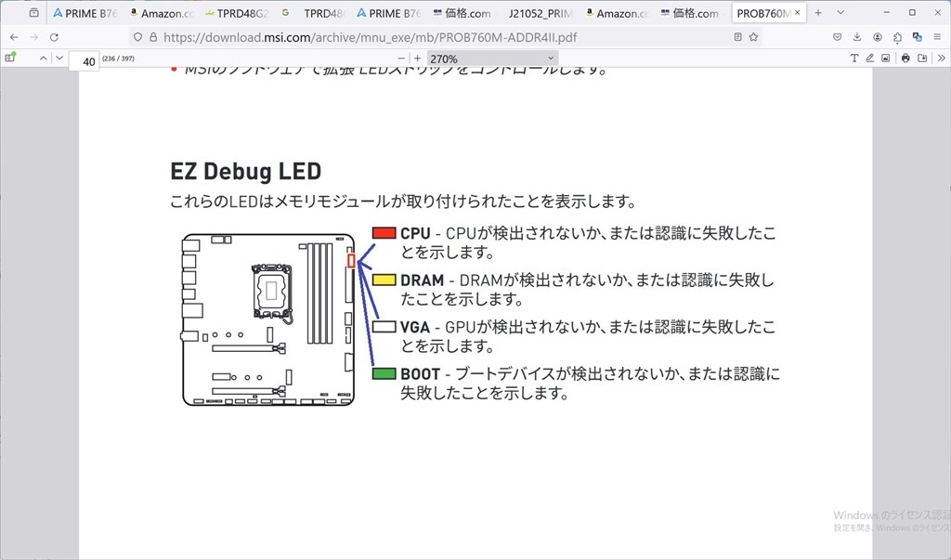This screenshot has height=560, width=951.
Task: Select the PDF text annotation tool
Action: (854, 59)
